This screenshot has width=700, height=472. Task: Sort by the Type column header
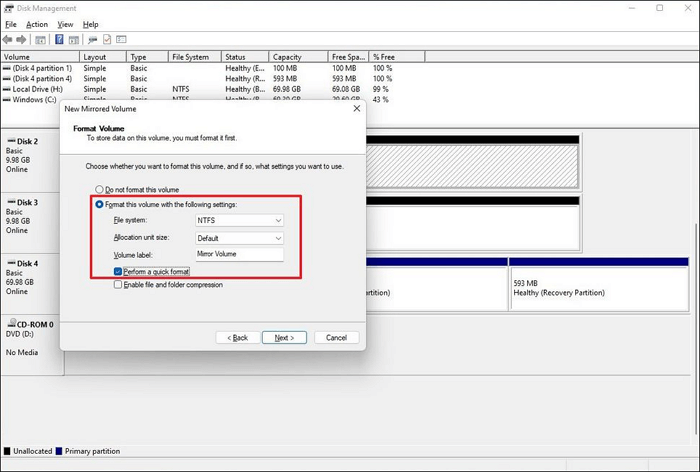click(147, 57)
